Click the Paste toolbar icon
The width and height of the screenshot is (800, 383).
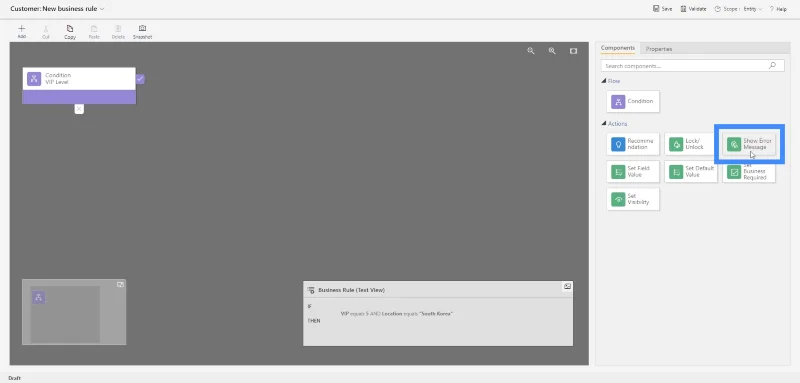94,32
